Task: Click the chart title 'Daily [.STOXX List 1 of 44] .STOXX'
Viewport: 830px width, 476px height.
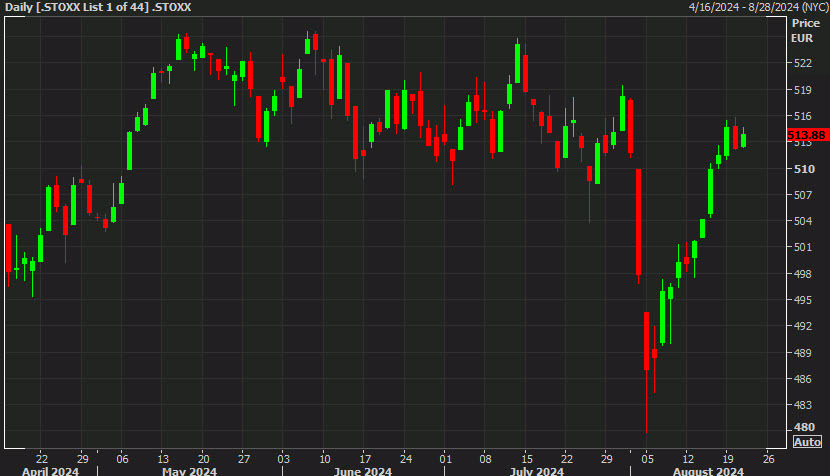Action: tap(98, 7)
